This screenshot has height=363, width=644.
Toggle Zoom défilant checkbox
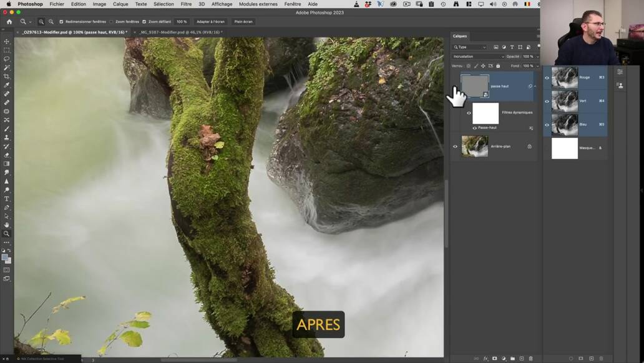pos(144,21)
